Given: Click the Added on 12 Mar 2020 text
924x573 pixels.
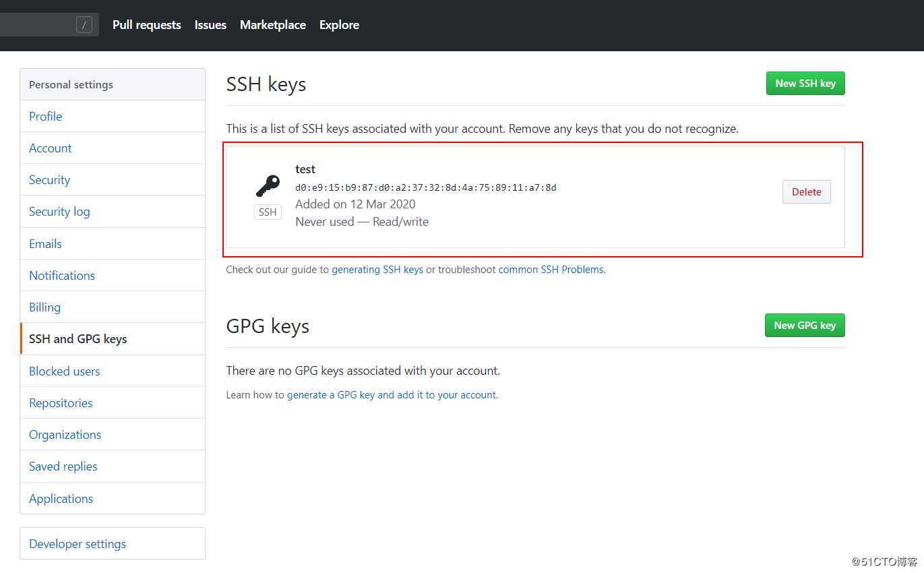Looking at the screenshot, I should (x=355, y=204).
